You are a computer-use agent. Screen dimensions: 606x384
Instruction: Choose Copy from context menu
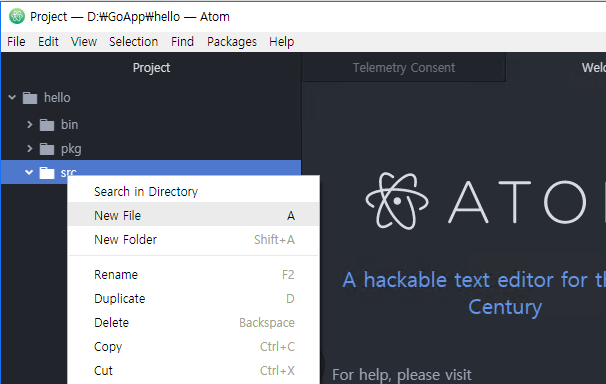[x=194, y=347]
